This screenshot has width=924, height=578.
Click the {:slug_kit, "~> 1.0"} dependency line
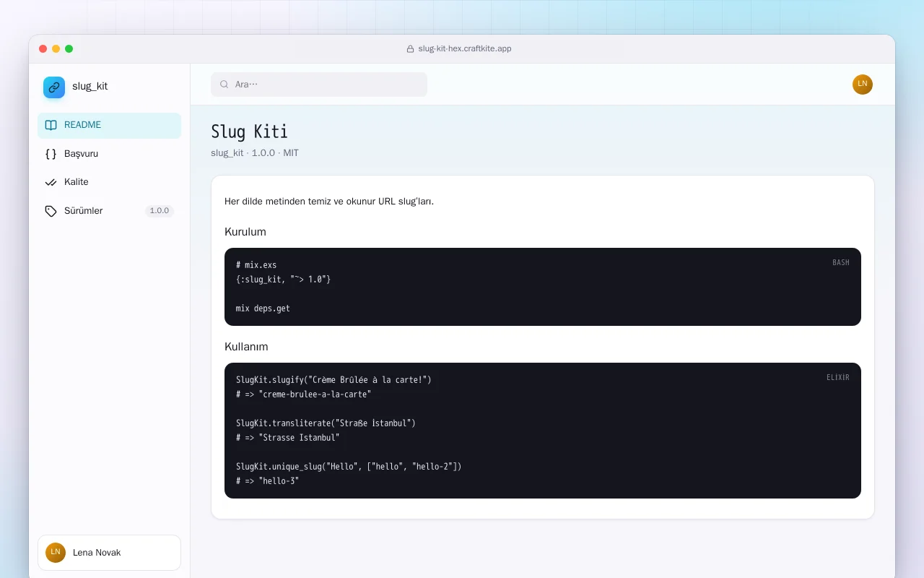(284, 280)
